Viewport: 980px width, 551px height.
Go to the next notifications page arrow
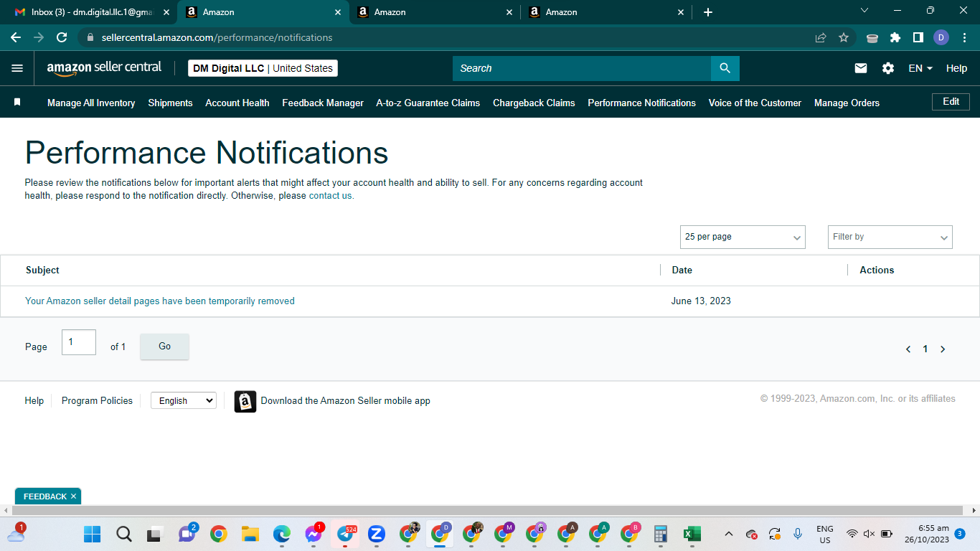pyautogui.click(x=943, y=349)
